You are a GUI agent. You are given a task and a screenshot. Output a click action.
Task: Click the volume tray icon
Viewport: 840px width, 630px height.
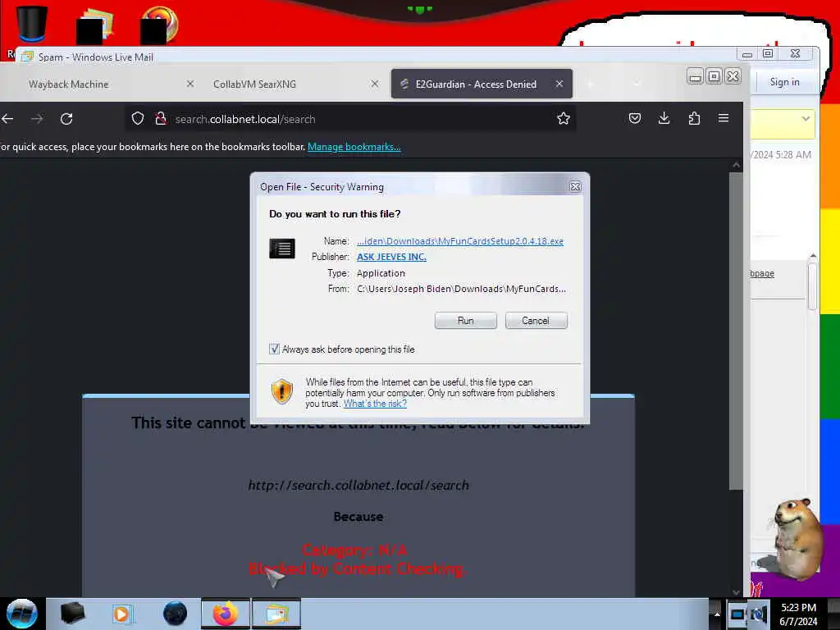tap(759, 614)
